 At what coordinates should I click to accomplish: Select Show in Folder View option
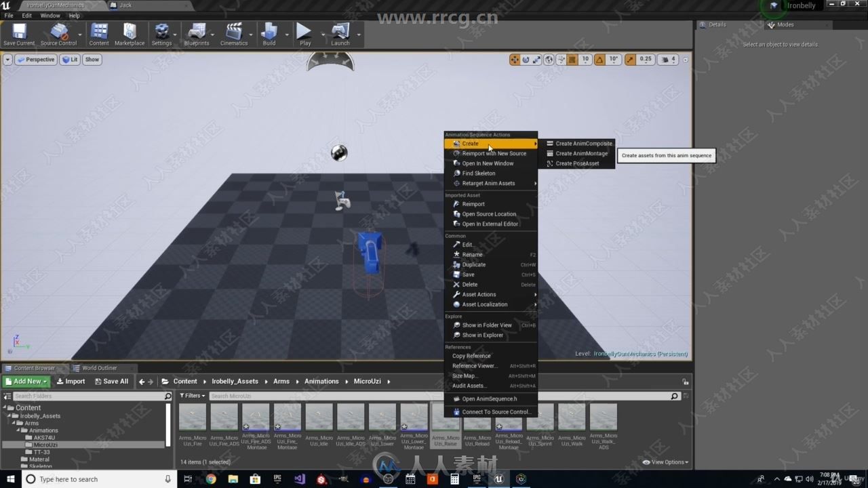tap(490, 325)
